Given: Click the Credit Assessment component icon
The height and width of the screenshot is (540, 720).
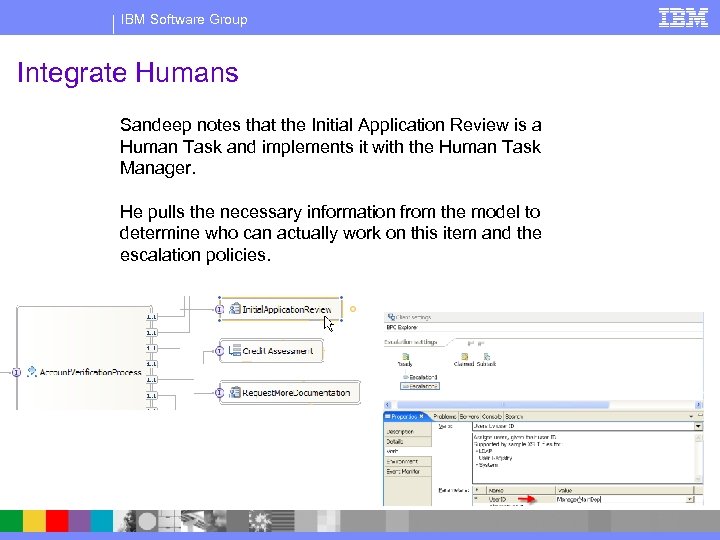Looking at the screenshot, I should tap(235, 350).
